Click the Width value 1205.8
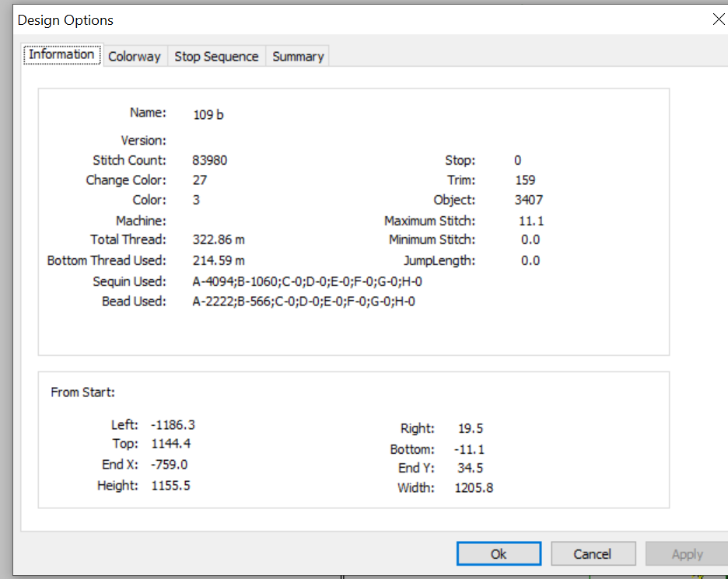The width and height of the screenshot is (728, 579). 474,488
